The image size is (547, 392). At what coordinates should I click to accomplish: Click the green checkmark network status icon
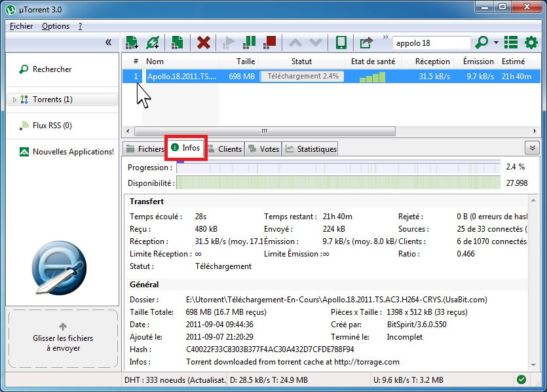tap(521, 380)
